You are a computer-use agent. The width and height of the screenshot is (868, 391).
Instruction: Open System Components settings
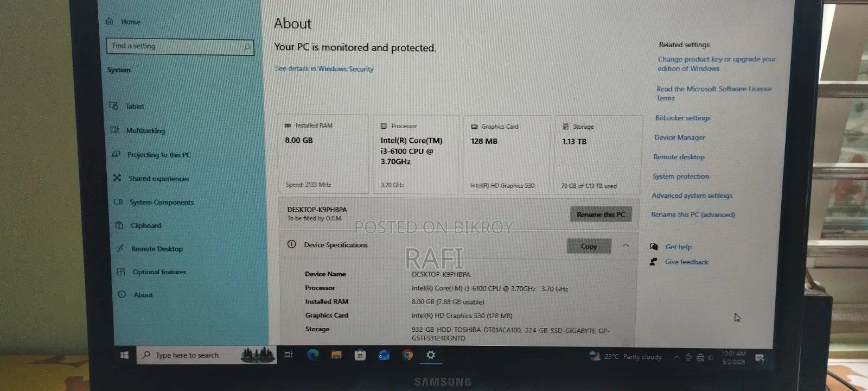162,202
